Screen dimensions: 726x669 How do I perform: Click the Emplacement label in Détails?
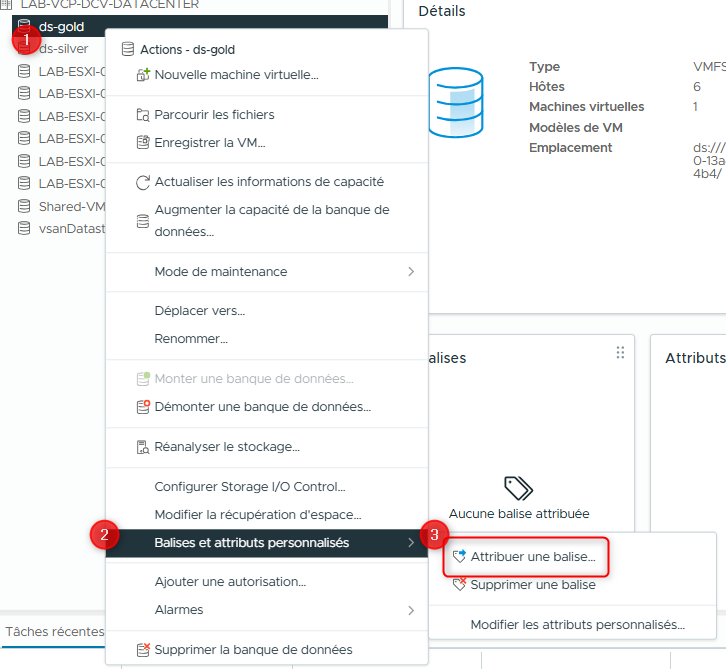coord(570,148)
